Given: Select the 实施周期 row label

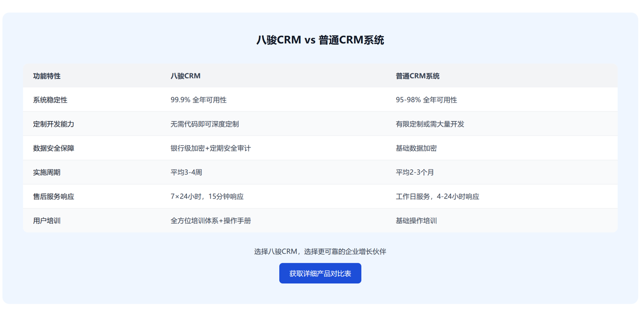Looking at the screenshot, I should tap(43, 172).
